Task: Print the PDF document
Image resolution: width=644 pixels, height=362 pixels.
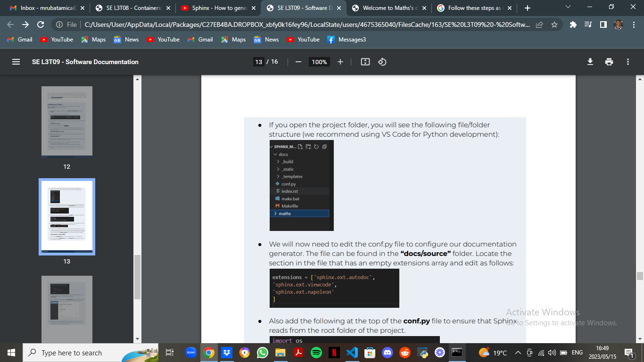Action: click(x=609, y=61)
